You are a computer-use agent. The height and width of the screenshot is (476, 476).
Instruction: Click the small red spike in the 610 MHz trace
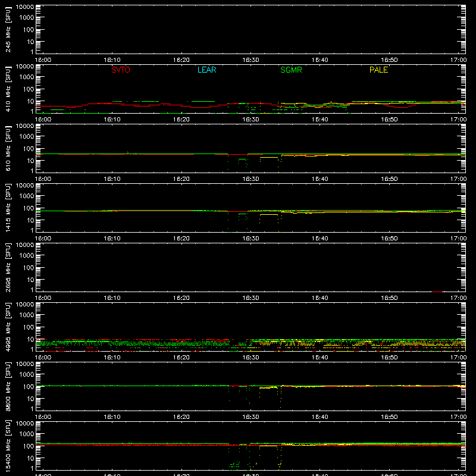tap(127, 152)
